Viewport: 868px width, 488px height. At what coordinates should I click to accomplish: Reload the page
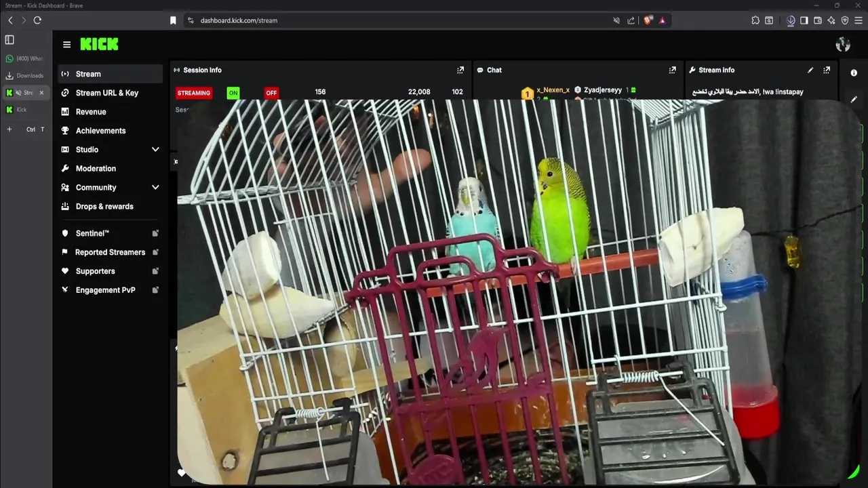37,20
